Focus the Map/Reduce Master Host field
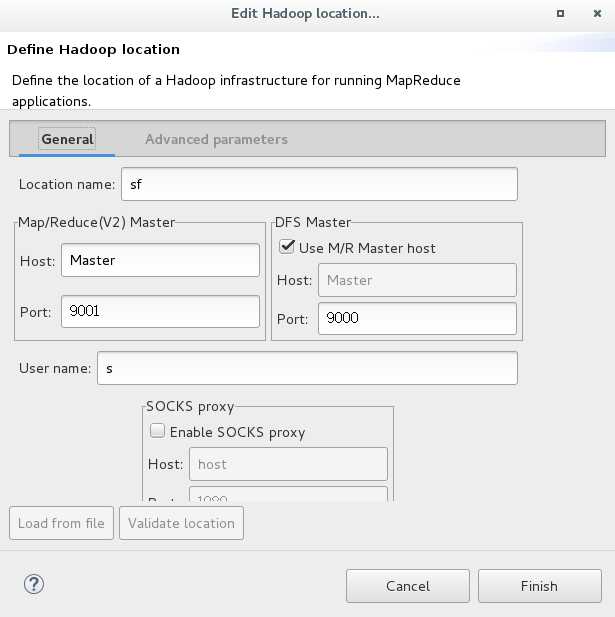The image size is (615, 617). click(161, 260)
